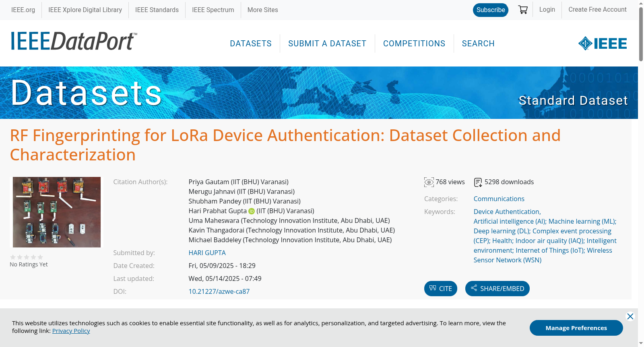644x347 pixels.
Task: Click date 'Wed, 05/14/2025 - 07:49'
Action: [225, 278]
